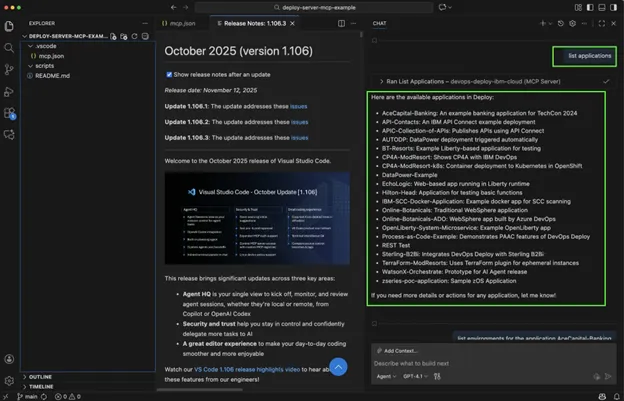Click the editor vertical scrollbar thumb
Image resolution: width=624 pixels, height=401 pixels.
click(x=361, y=35)
